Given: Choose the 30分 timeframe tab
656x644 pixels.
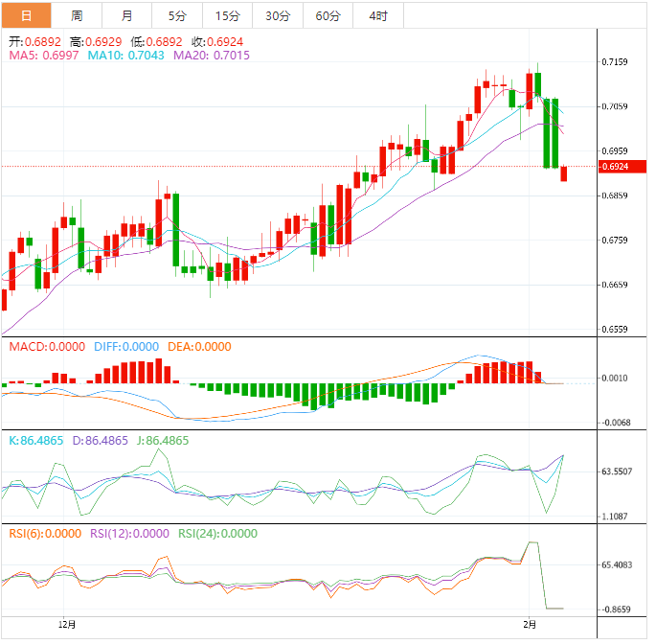Looking at the screenshot, I should 278,15.
